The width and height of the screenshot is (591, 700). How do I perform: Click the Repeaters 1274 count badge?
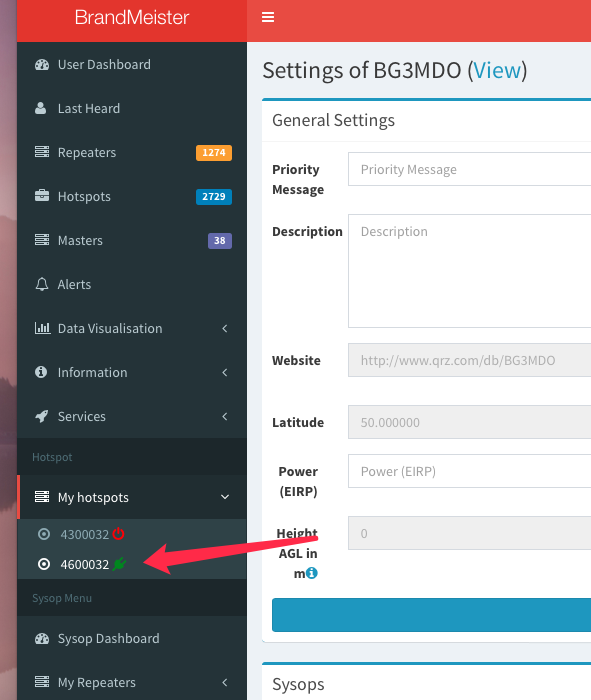click(214, 153)
